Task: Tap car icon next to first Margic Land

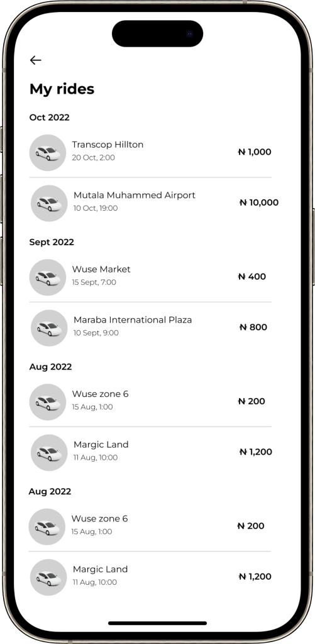Action: [x=49, y=453]
